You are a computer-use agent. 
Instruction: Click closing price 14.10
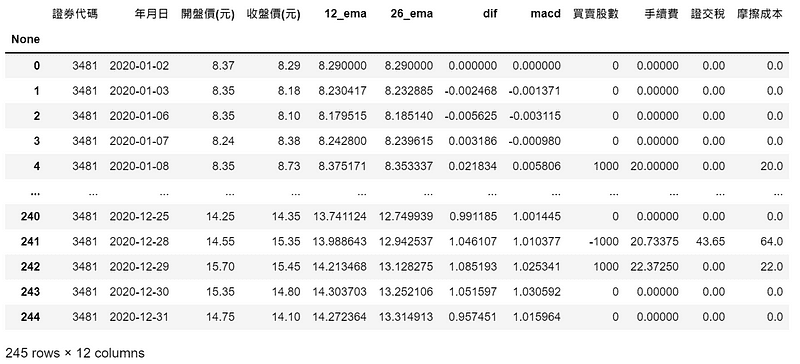coord(286,317)
